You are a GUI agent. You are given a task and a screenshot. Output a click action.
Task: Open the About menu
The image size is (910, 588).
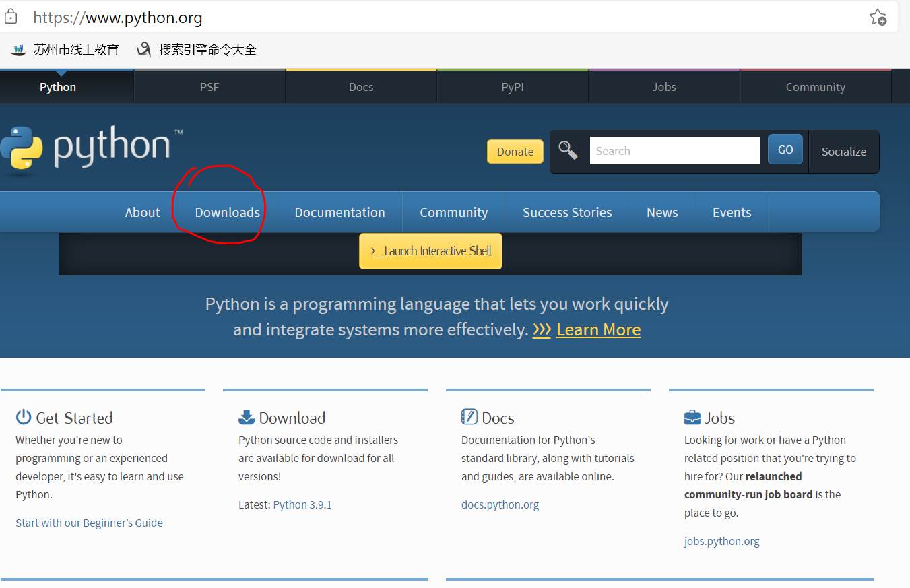click(x=143, y=212)
